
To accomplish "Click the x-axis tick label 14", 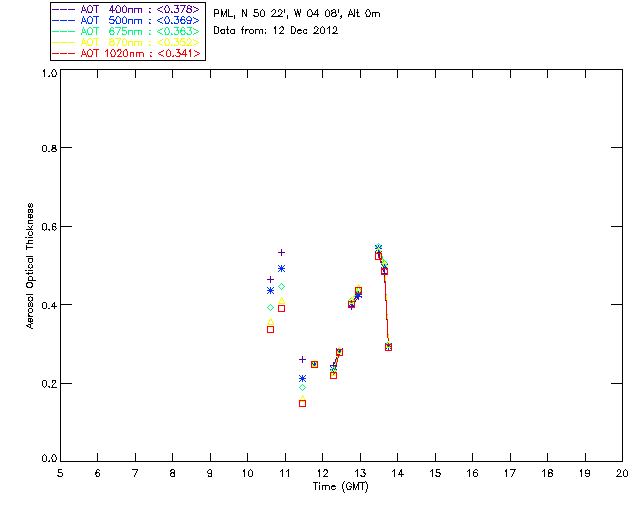I will coord(398,473).
